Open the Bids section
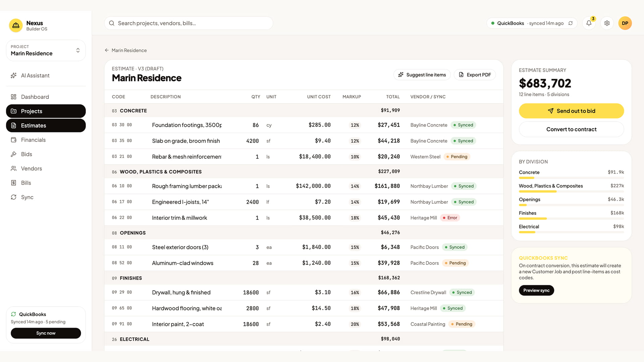This screenshot has height=362, width=644. coord(46,154)
